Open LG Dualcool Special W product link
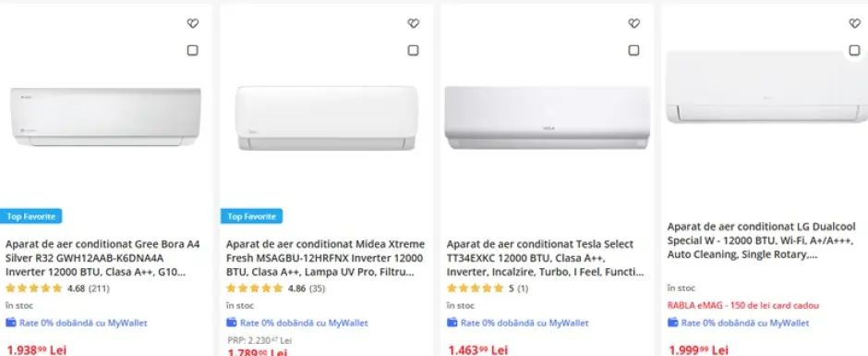The image size is (868, 356). [x=761, y=240]
